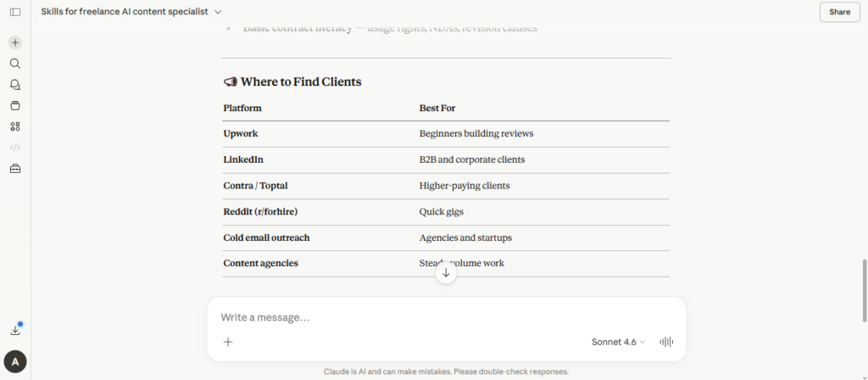Click the conversation title text
868x380 pixels.
[x=125, y=12]
